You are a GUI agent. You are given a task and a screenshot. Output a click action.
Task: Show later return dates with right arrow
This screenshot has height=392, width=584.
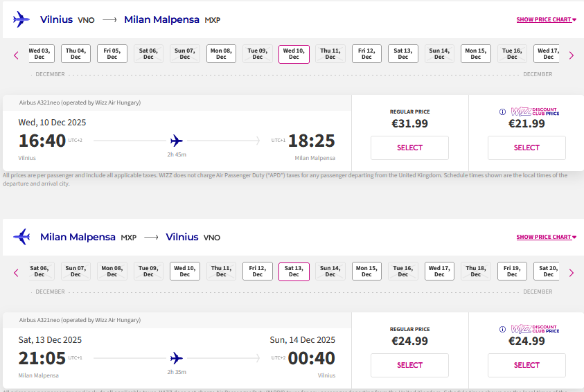coord(571,273)
